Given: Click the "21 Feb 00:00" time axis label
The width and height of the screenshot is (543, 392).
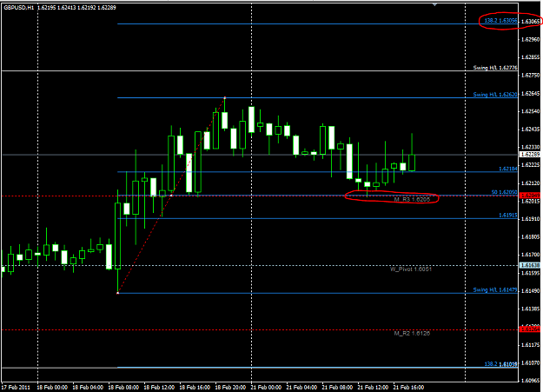Looking at the screenshot, I should pos(266,387).
